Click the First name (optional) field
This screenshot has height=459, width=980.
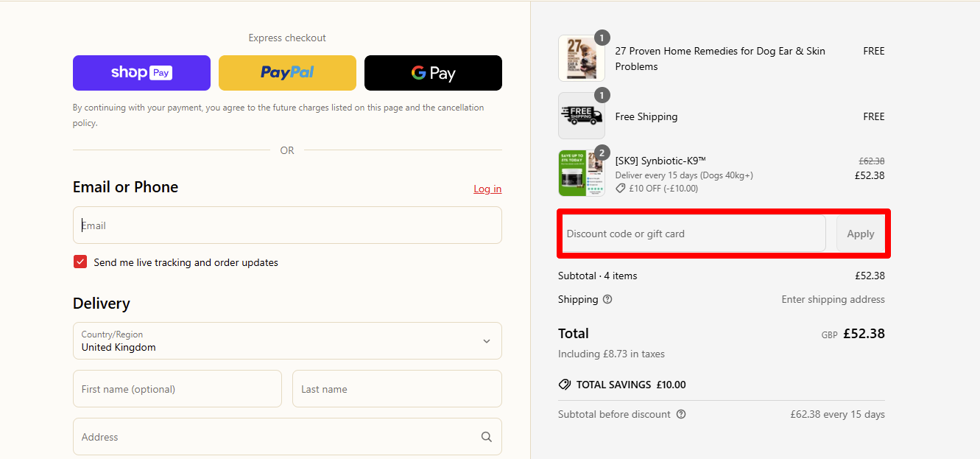177,389
